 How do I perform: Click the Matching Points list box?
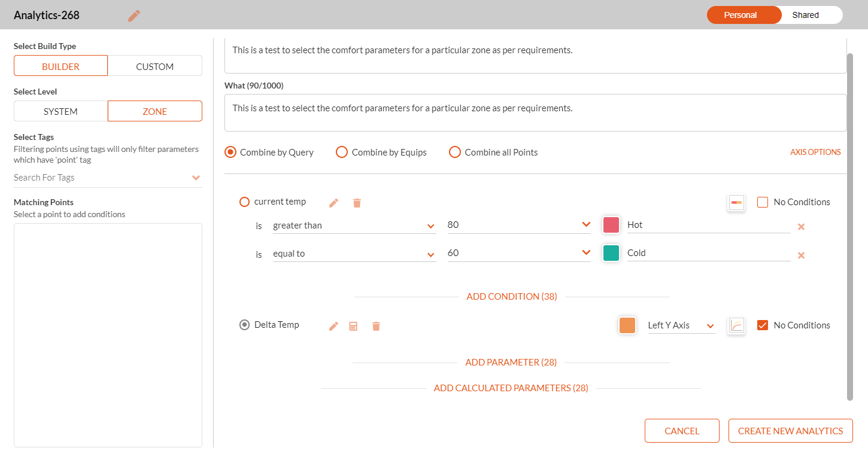coord(108,335)
